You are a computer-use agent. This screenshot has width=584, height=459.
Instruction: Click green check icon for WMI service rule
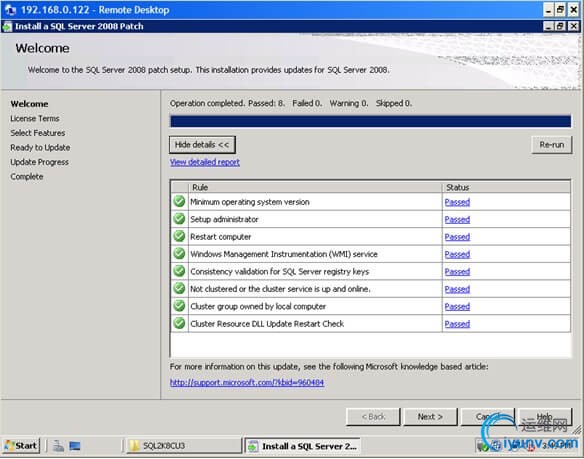(x=179, y=254)
